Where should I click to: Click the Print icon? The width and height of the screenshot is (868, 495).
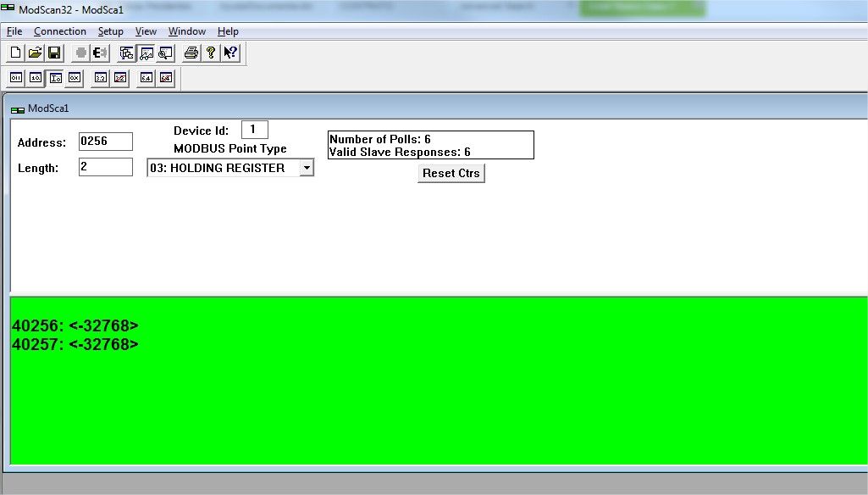click(191, 53)
